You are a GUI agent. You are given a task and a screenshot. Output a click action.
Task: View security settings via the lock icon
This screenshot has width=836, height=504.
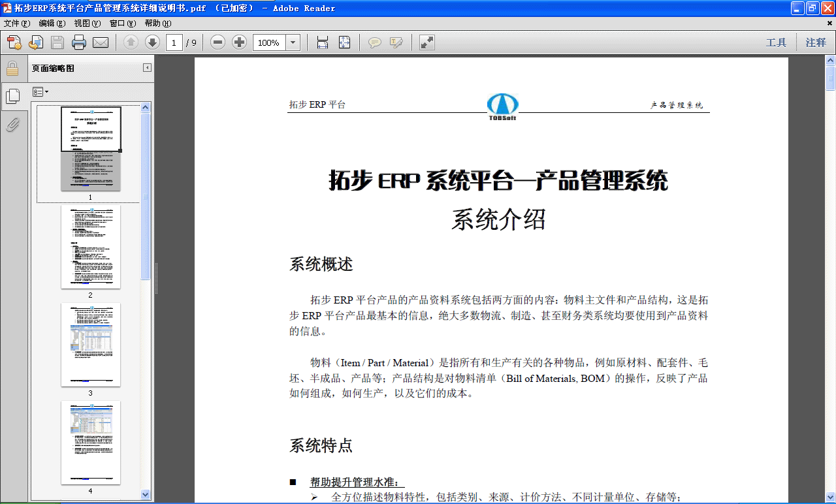coord(13,68)
